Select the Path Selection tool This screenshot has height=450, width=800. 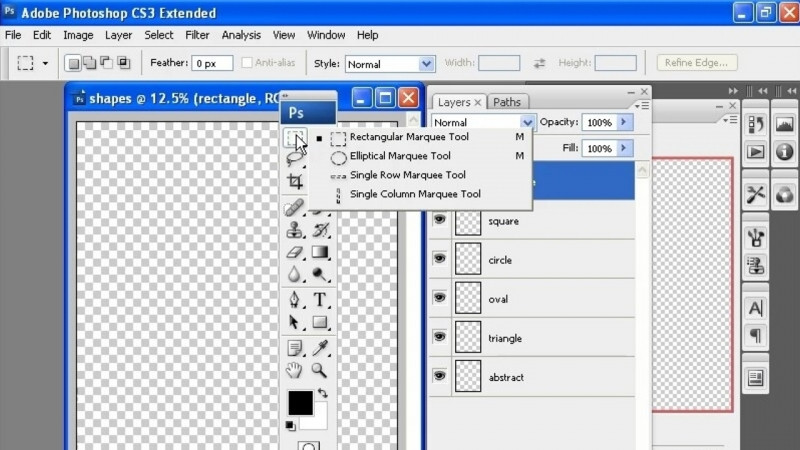tap(294, 322)
